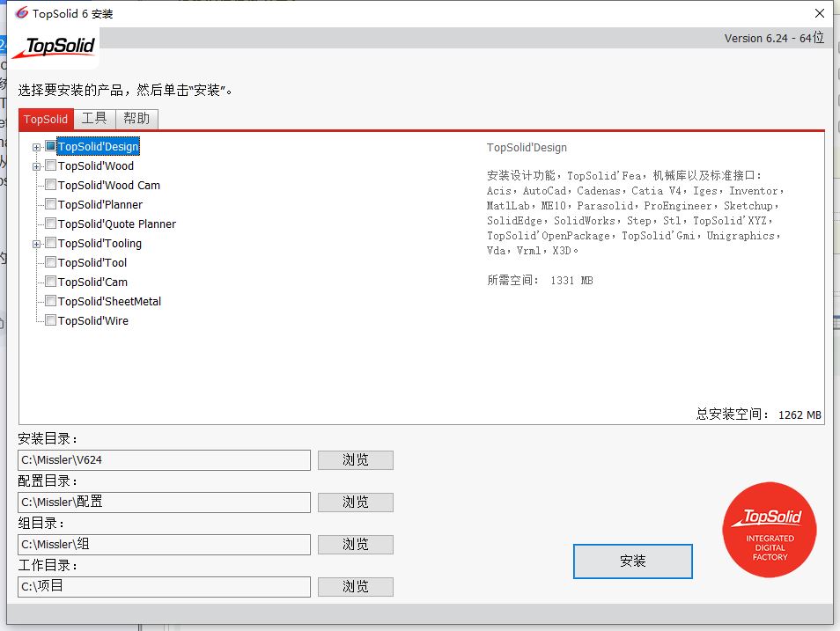Screen dimensions: 840x631
Task: Select the TopSolid'Design tree label
Action: pos(98,146)
